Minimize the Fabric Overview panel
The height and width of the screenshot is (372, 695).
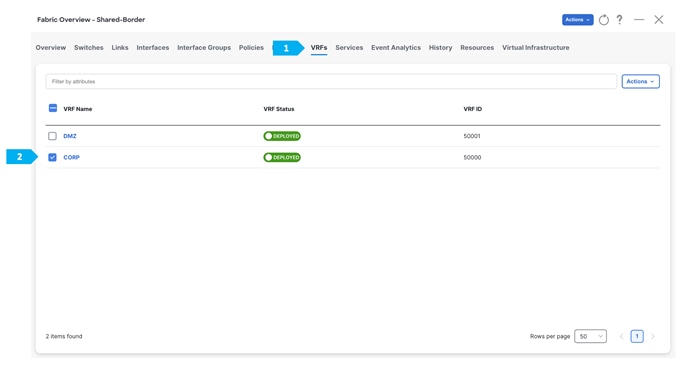[x=639, y=20]
